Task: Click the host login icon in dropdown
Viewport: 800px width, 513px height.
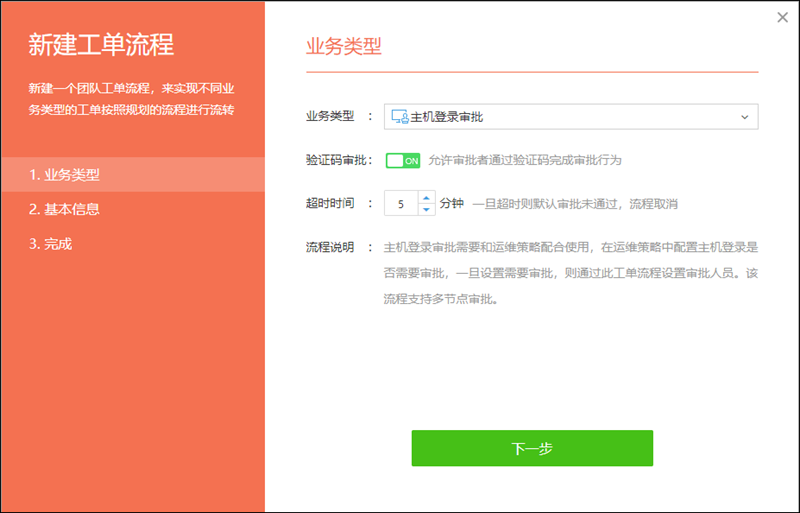Action: tap(399, 117)
